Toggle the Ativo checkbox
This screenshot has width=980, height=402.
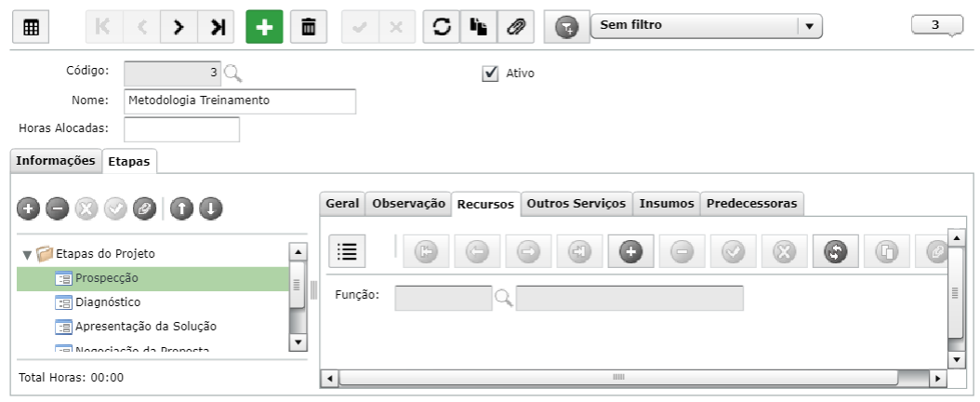[x=490, y=74]
